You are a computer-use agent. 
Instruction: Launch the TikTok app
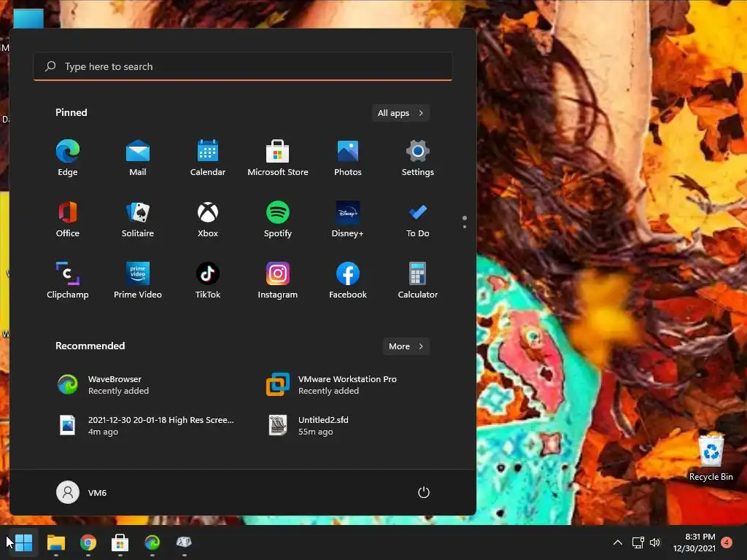(x=208, y=280)
